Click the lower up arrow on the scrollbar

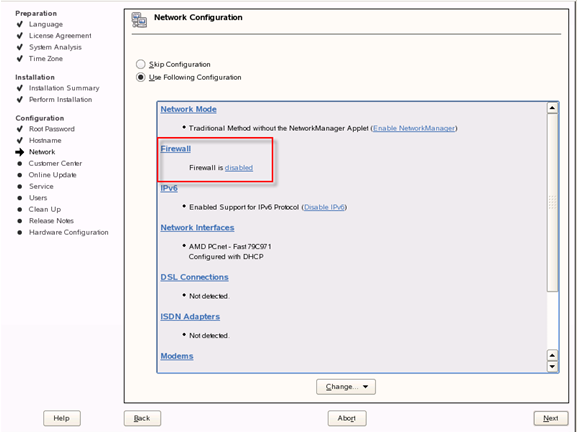552,355
